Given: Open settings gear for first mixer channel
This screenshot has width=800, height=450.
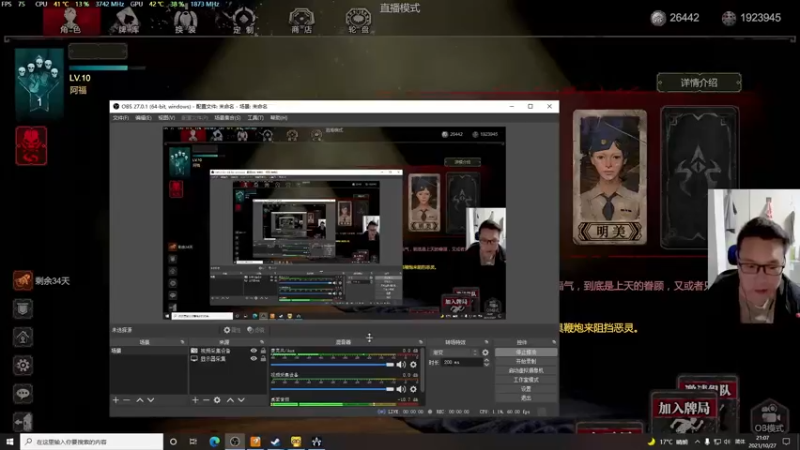Looking at the screenshot, I should [413, 365].
